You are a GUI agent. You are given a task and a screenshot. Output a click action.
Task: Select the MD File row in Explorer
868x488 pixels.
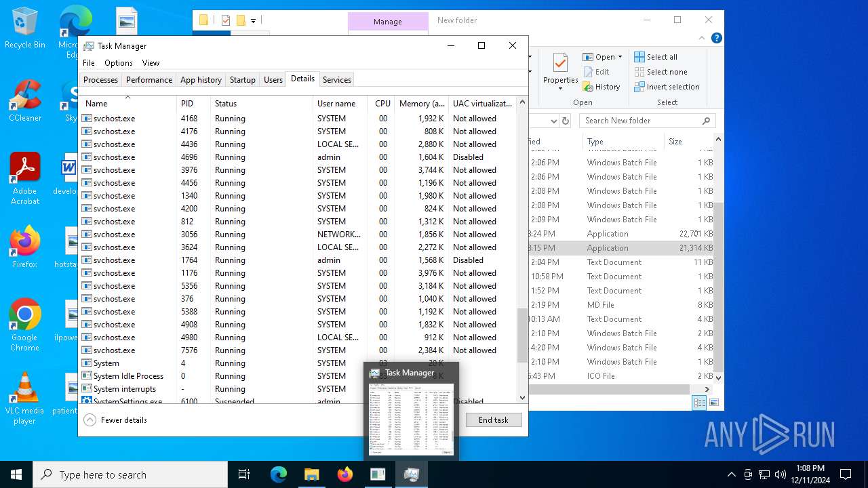pos(620,305)
